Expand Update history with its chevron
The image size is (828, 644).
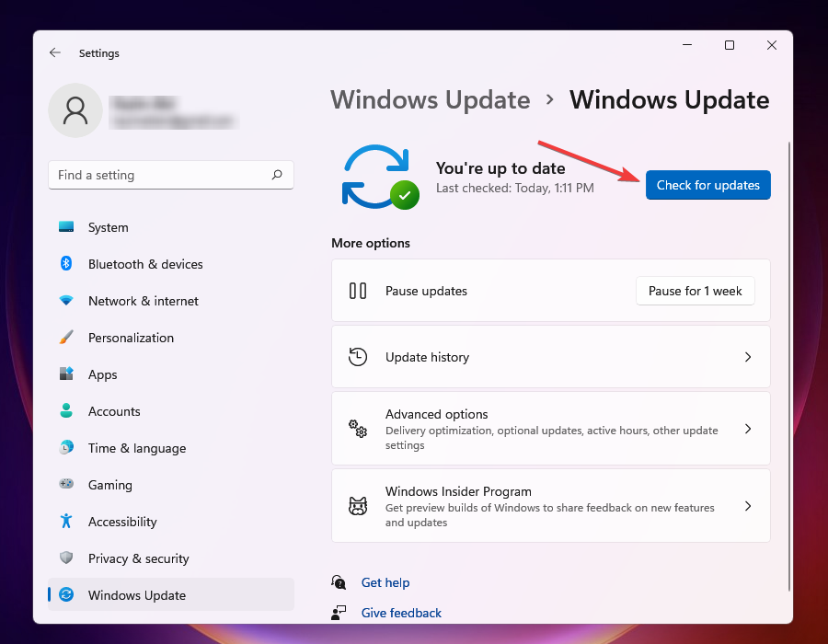pos(748,357)
